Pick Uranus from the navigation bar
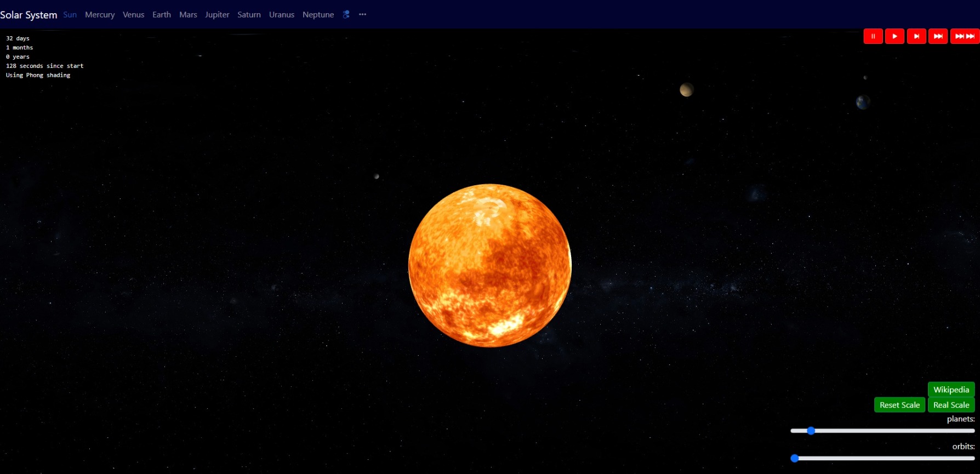The height and width of the screenshot is (474, 980). pyautogui.click(x=282, y=15)
